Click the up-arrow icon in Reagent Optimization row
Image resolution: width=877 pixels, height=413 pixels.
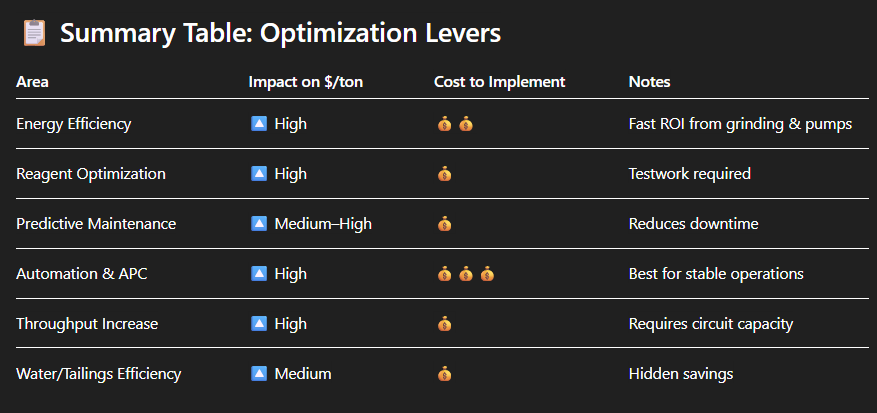click(259, 174)
